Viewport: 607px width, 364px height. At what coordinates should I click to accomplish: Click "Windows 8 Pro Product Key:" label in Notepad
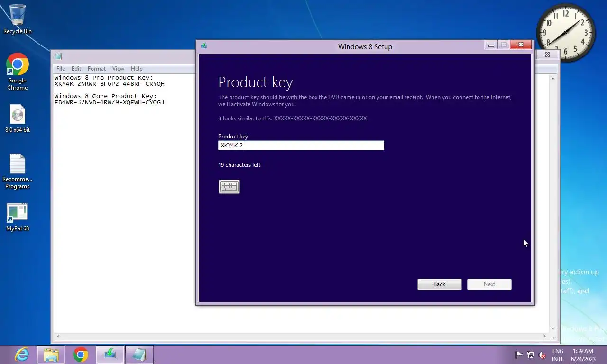point(104,78)
